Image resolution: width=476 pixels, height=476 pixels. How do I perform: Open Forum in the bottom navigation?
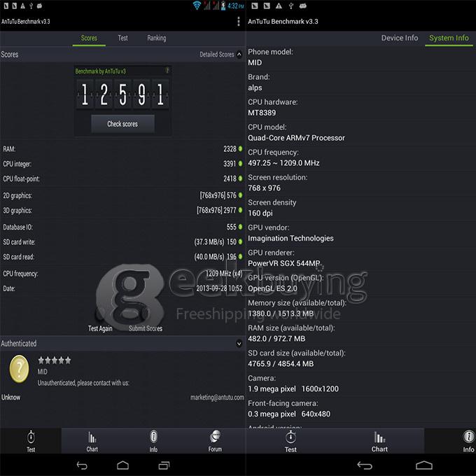coord(215,441)
